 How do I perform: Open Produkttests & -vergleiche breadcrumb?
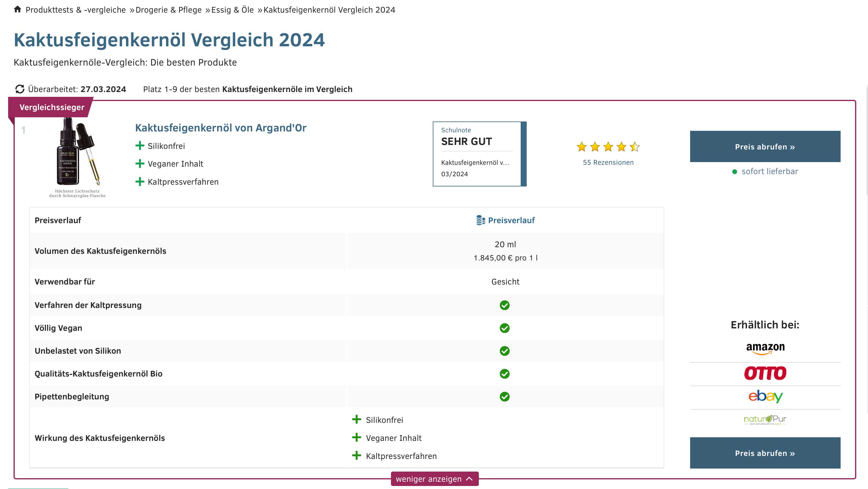[76, 10]
